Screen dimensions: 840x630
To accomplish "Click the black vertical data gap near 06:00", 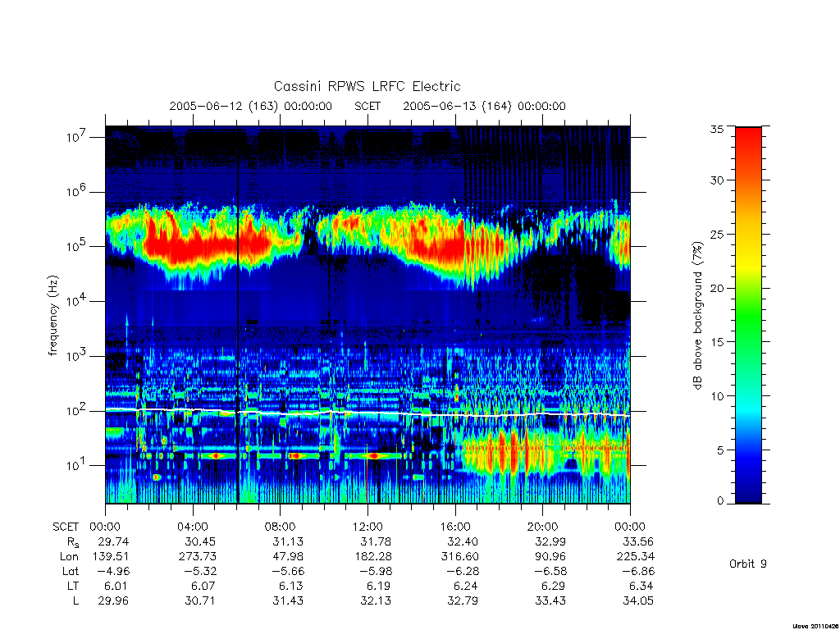I will tap(237, 314).
